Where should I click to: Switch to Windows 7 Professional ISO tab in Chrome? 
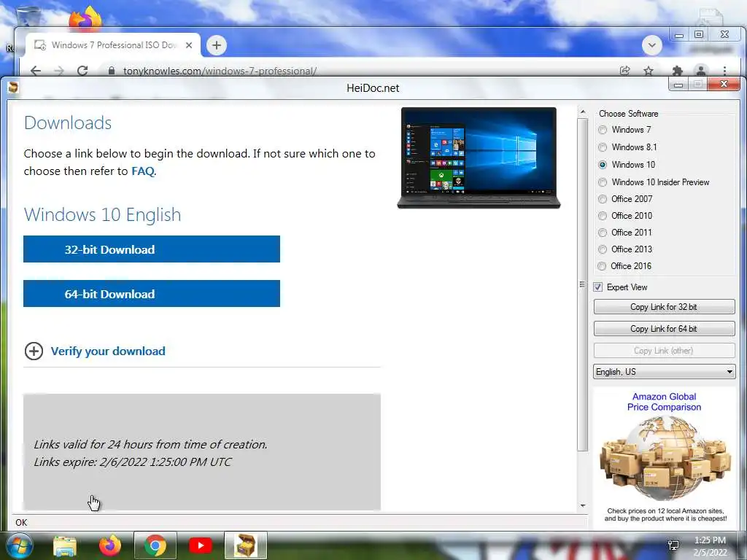113,45
